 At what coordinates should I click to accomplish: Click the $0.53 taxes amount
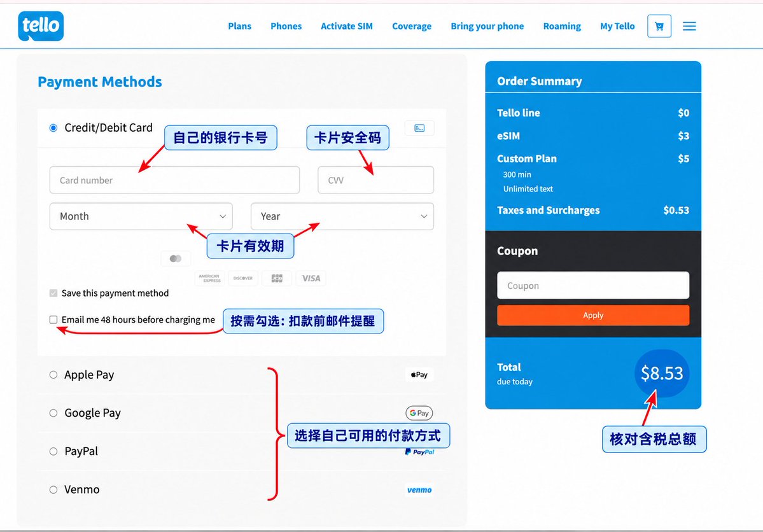point(676,210)
